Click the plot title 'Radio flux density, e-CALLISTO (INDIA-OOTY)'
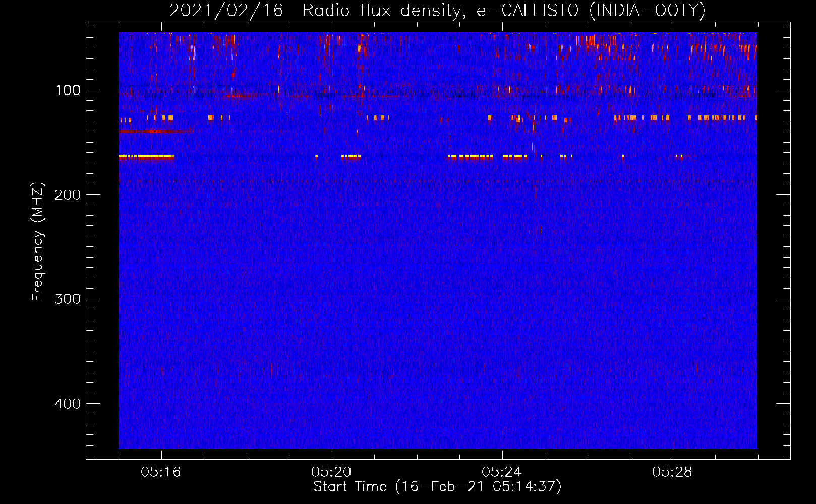 click(x=503, y=11)
